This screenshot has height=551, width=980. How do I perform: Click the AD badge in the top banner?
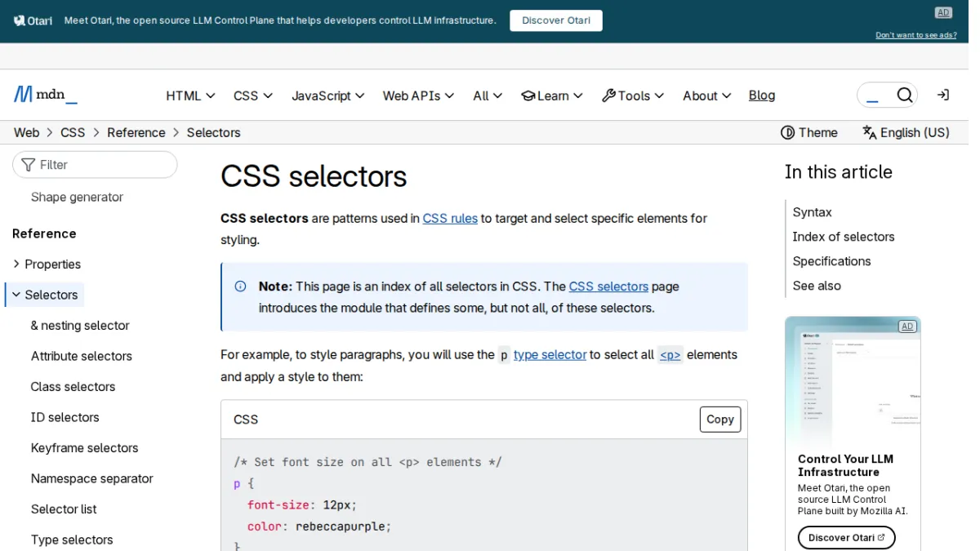tap(943, 12)
